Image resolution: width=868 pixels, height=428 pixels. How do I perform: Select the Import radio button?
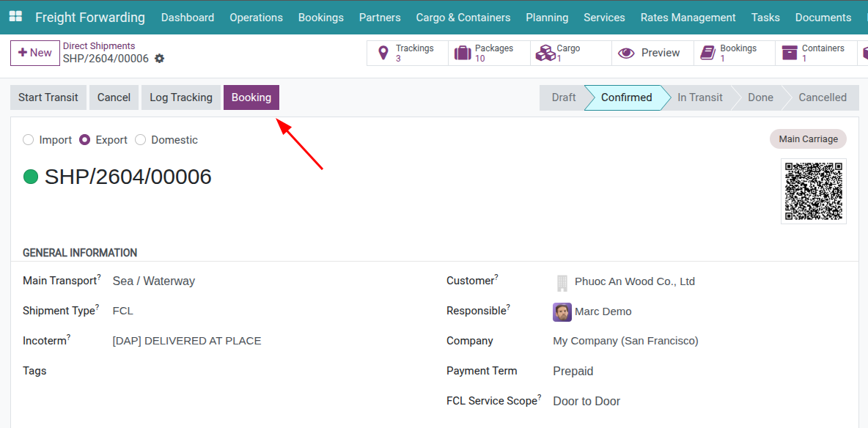28,139
